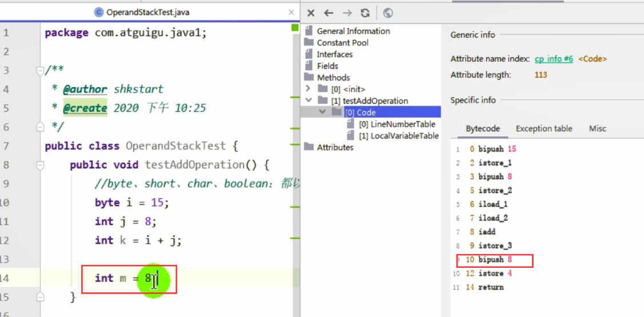Fold the Javadoc comment at line 3
Screen dimensions: 644x317
40,71
